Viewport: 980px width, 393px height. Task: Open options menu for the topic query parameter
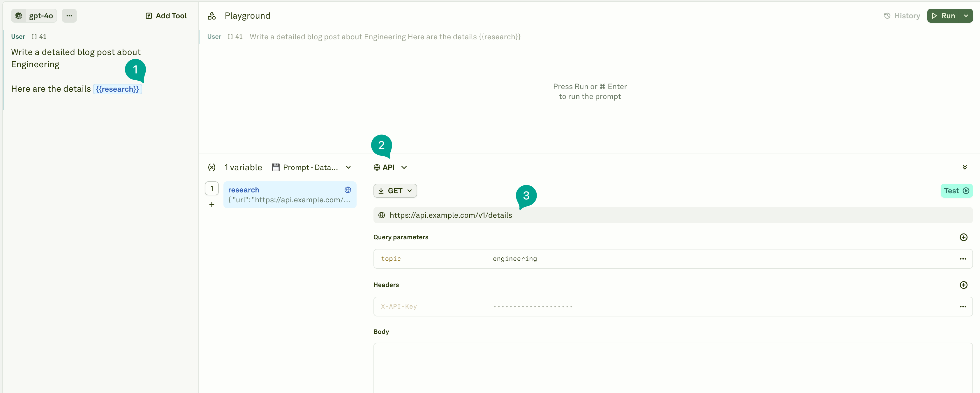pos(963,259)
